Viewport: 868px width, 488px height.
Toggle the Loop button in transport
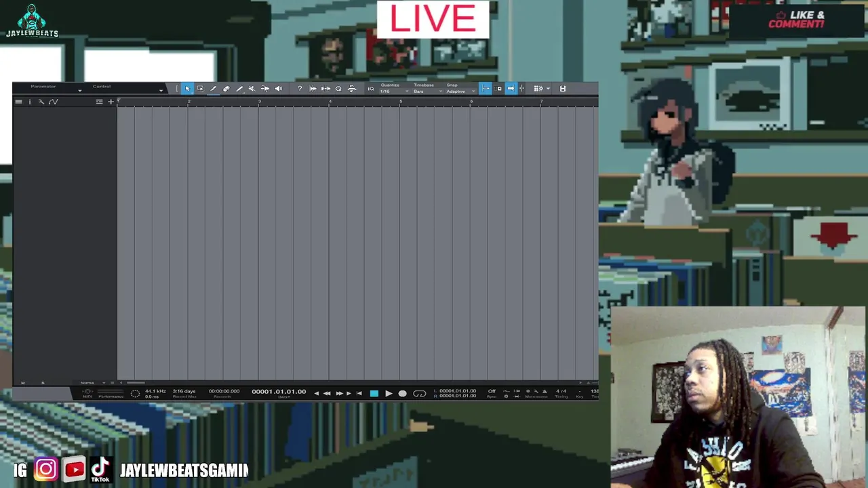pos(420,393)
